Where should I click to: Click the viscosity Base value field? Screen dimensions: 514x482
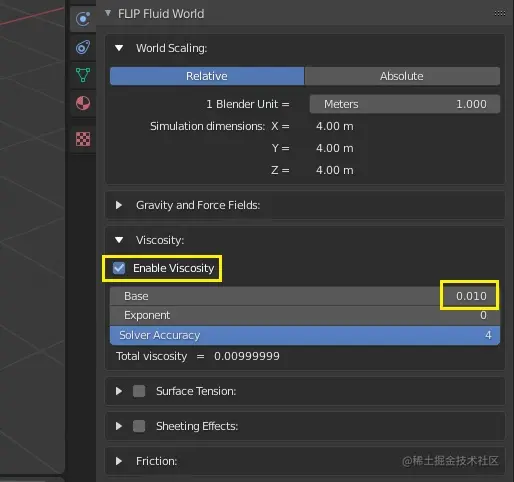(305, 296)
